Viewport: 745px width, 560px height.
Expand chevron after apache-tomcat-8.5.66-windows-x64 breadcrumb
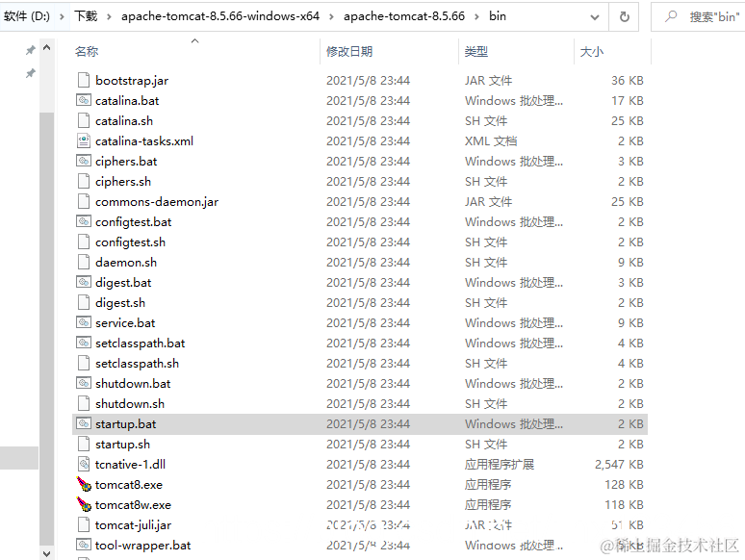tap(332, 16)
